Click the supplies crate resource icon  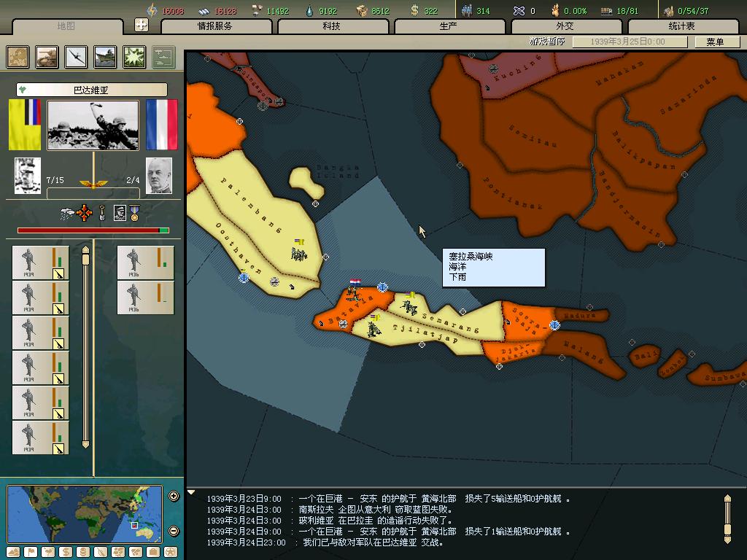pos(362,10)
